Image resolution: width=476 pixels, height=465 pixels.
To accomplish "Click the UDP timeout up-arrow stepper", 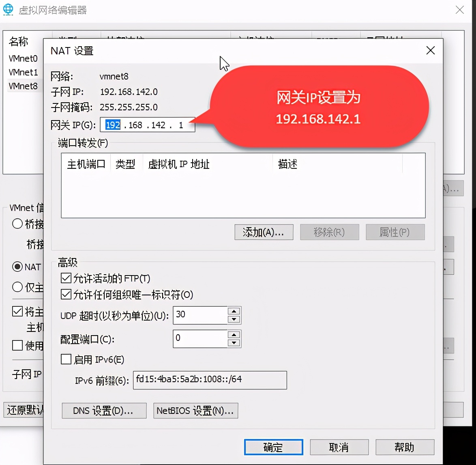I will click(234, 311).
